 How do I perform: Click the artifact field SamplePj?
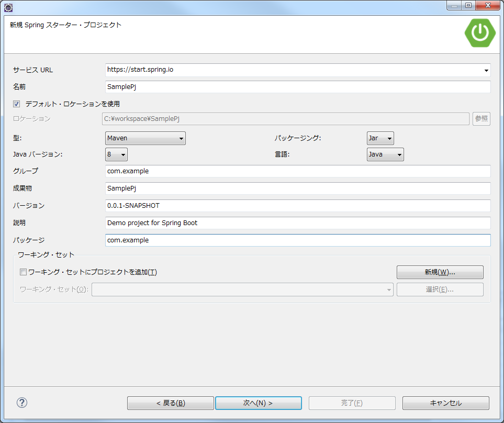point(298,188)
